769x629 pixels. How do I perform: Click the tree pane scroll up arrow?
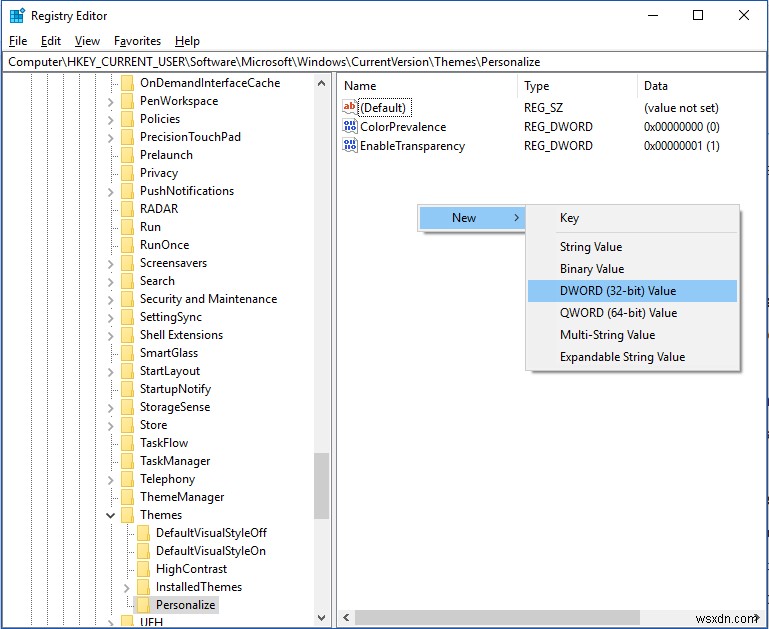(321, 83)
